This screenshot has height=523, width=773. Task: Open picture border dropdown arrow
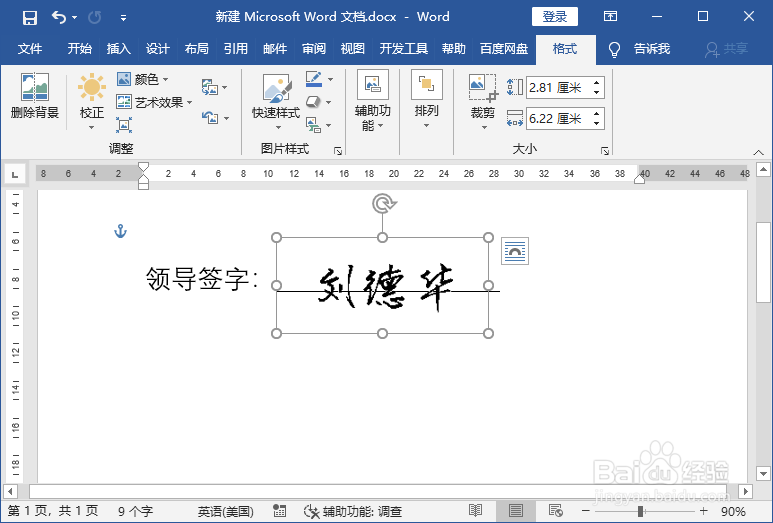(331, 79)
